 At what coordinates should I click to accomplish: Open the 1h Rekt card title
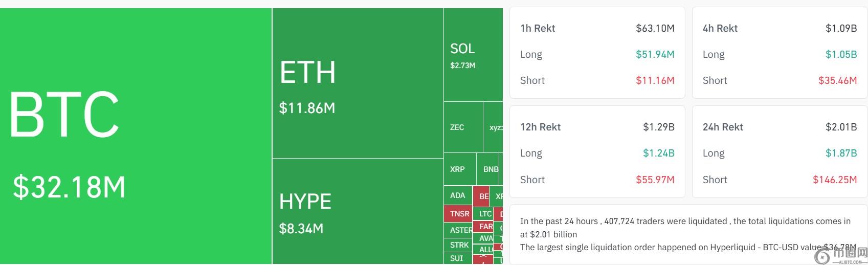537,29
